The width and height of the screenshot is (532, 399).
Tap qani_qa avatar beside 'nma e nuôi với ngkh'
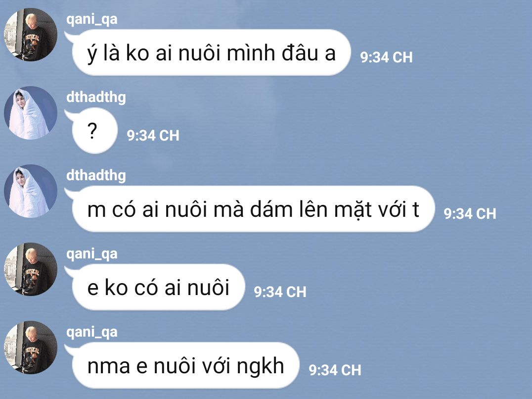click(31, 348)
